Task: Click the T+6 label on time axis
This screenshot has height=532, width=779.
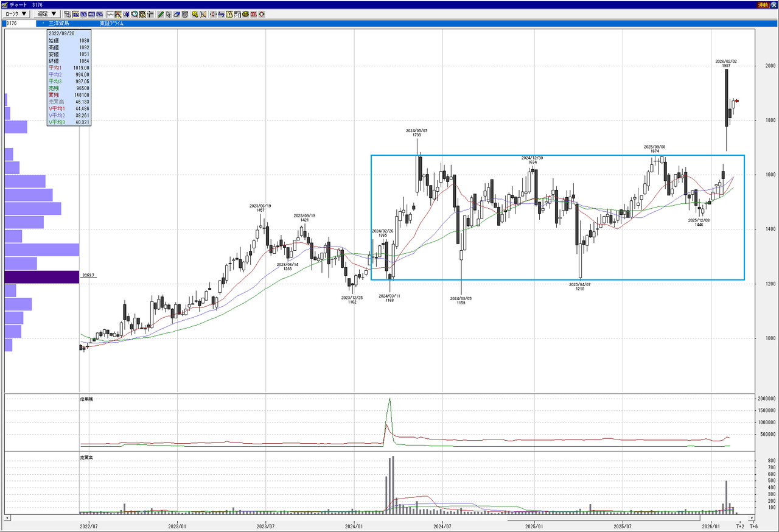Action: pos(753,526)
